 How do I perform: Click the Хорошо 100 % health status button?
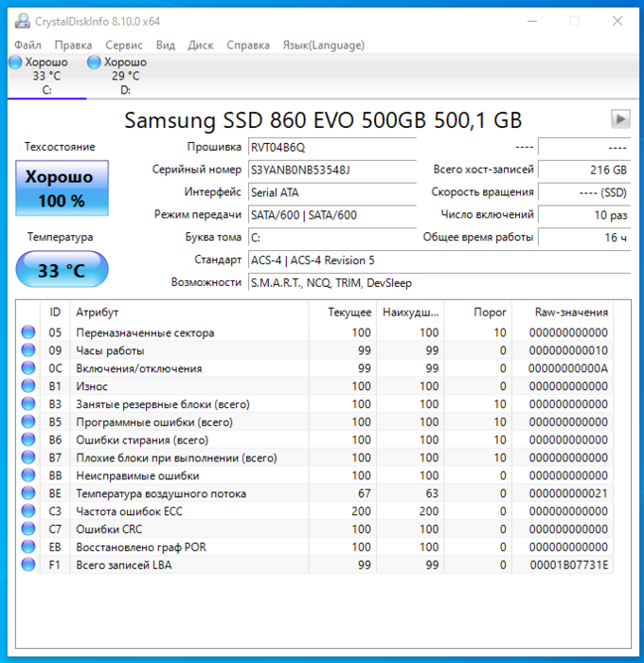tap(62, 188)
